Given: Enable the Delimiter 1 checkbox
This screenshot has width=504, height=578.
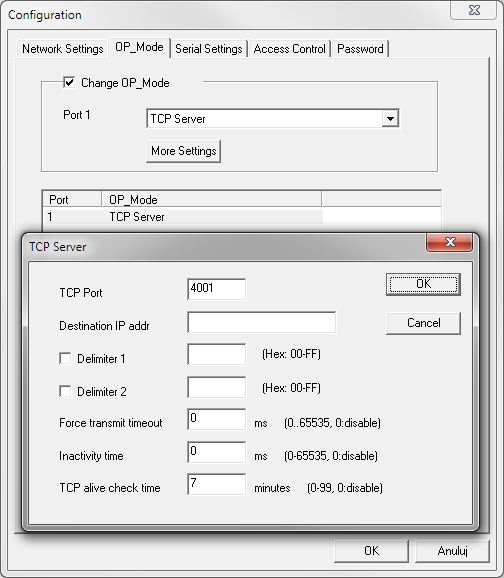Looking at the screenshot, I should pos(65,358).
